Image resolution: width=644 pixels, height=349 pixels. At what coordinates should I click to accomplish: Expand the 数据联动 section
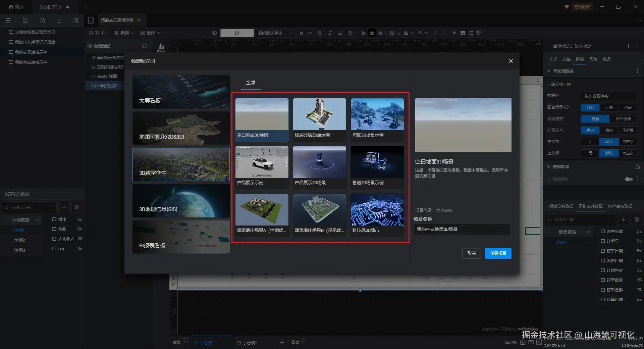click(549, 167)
